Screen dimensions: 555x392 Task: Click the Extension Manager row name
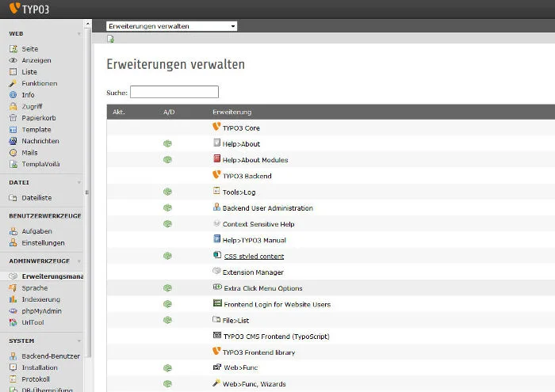[x=253, y=272]
